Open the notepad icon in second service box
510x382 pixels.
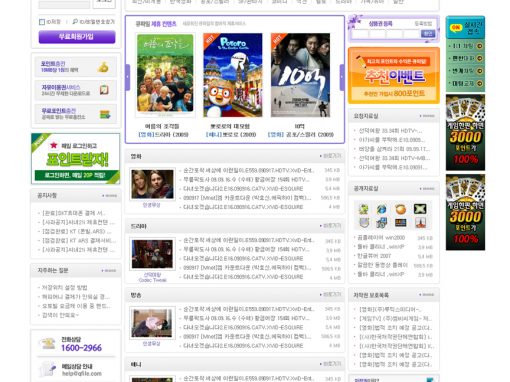[x=104, y=90]
